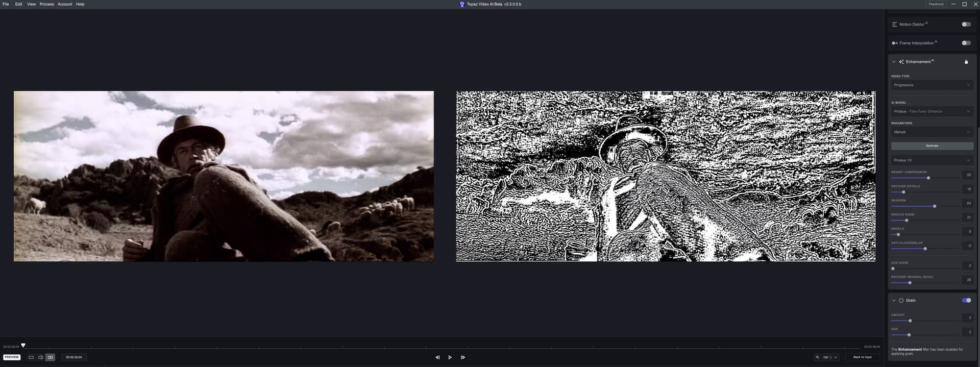Turn off the Grain toggle
Viewport: 980px width, 367px height.
(966, 300)
